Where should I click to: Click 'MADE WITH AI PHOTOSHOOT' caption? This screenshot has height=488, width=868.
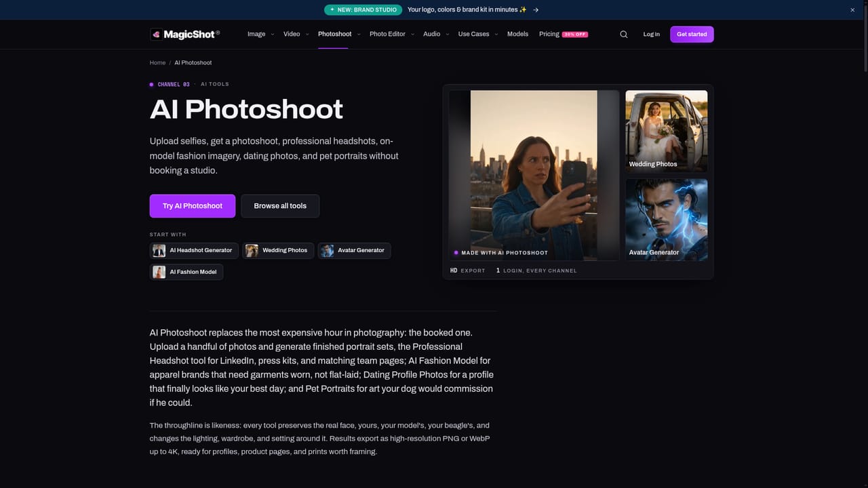[505, 253]
